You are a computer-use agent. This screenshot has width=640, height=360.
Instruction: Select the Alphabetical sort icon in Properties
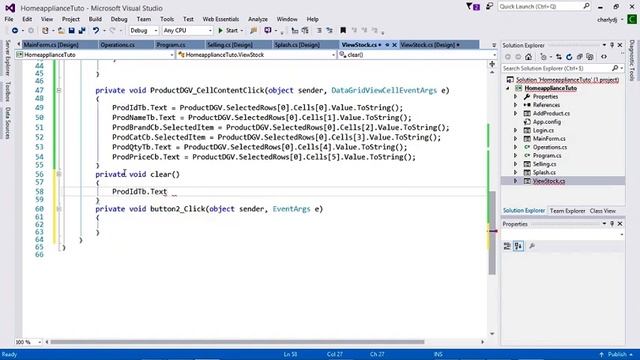point(518,246)
